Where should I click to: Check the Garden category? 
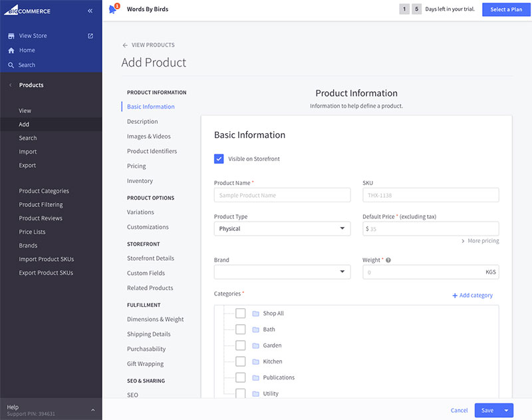pos(241,345)
